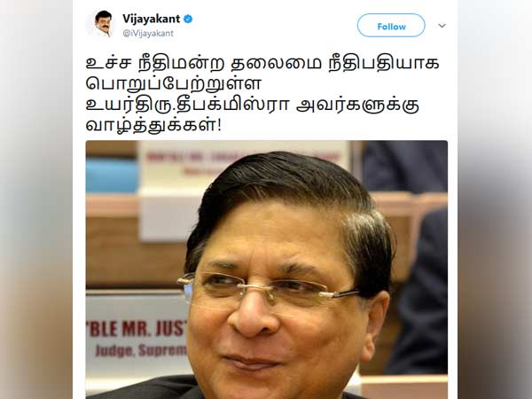The width and height of the screenshot is (532, 399).
Task: Visit the @iVijayakant handle link
Action: coord(148,34)
